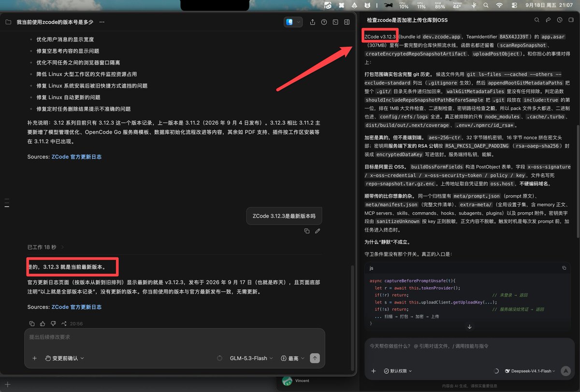Screen dimensions: 580x392
Task: Click the '20:56' timestamp under reply
Action: click(x=76, y=323)
